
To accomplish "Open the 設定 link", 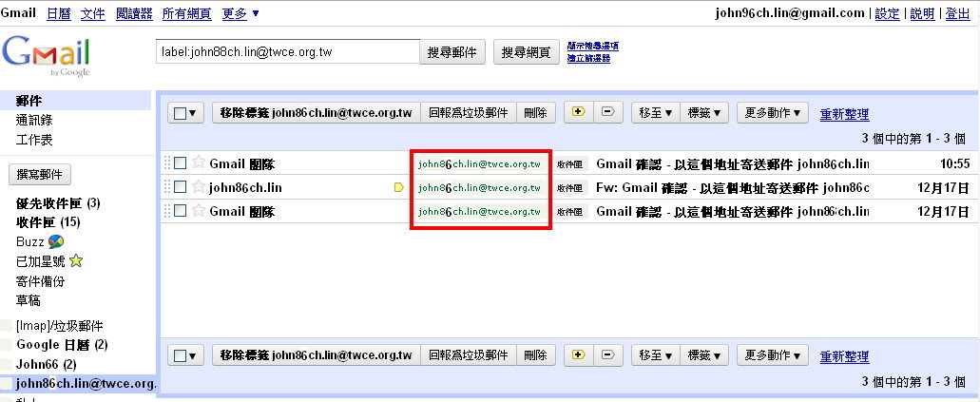I will click(x=887, y=13).
